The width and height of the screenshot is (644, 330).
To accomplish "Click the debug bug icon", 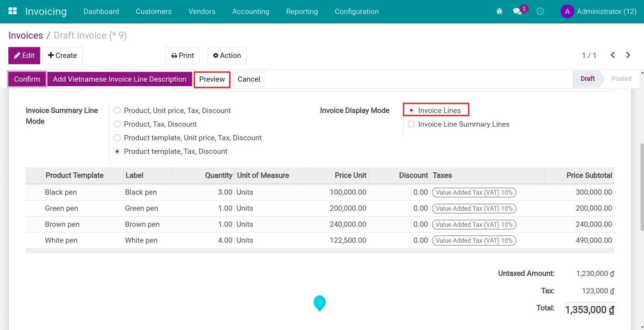I will tap(499, 11).
